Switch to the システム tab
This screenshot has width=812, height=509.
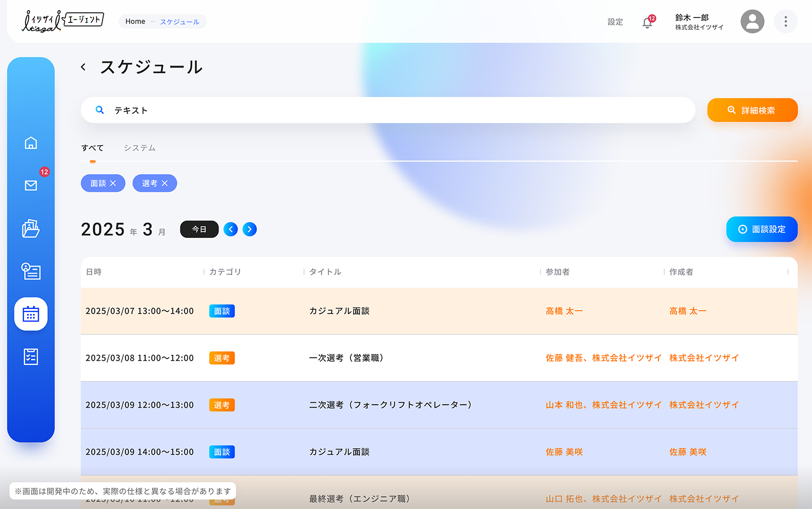(x=140, y=148)
